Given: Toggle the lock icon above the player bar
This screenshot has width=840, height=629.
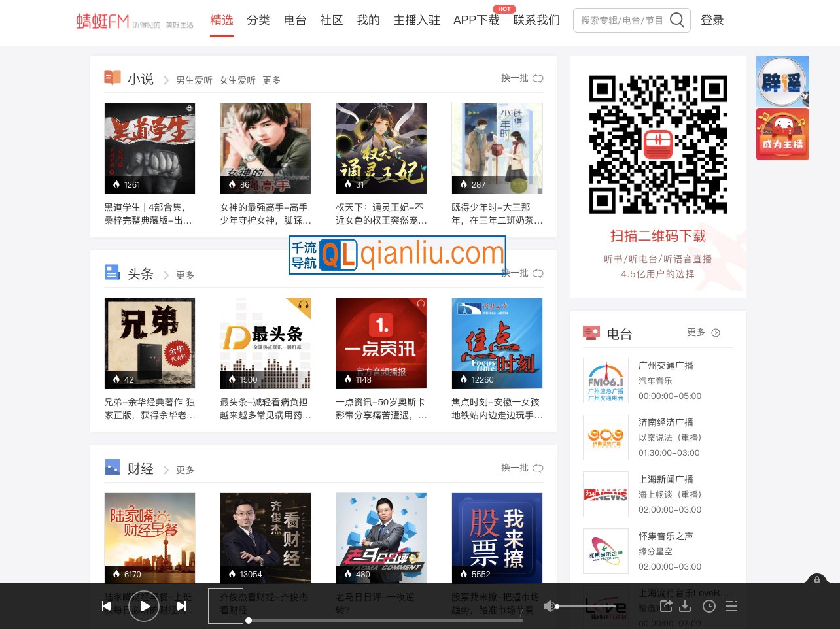Looking at the screenshot, I should point(816,579).
